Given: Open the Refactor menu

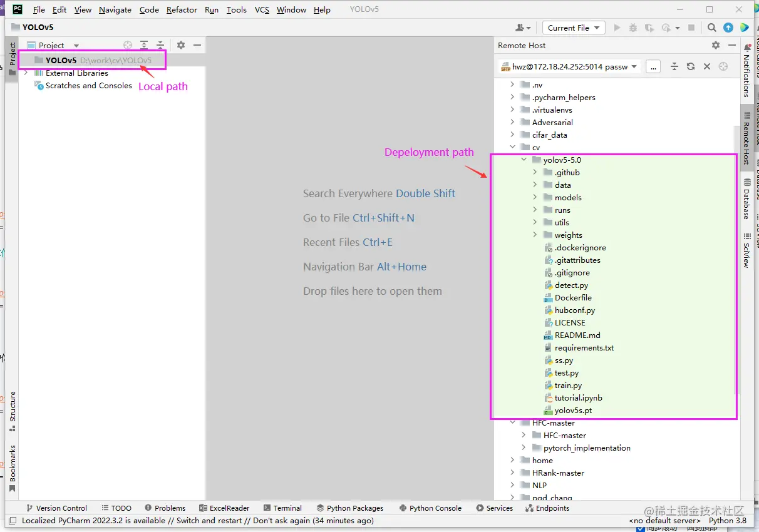Looking at the screenshot, I should (x=182, y=10).
